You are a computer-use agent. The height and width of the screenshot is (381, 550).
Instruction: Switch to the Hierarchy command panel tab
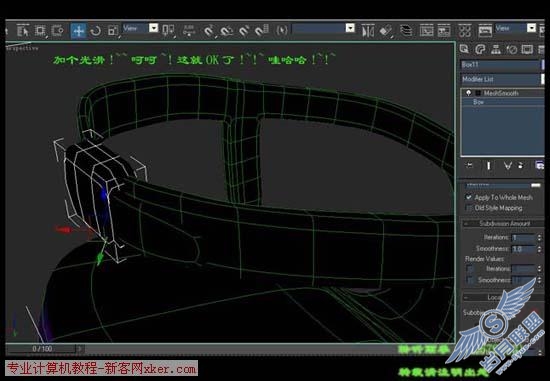496,49
